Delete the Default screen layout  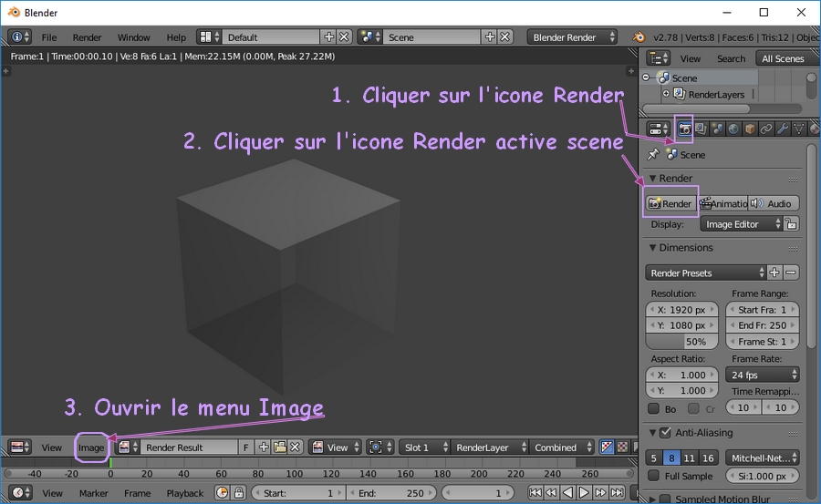tap(344, 37)
